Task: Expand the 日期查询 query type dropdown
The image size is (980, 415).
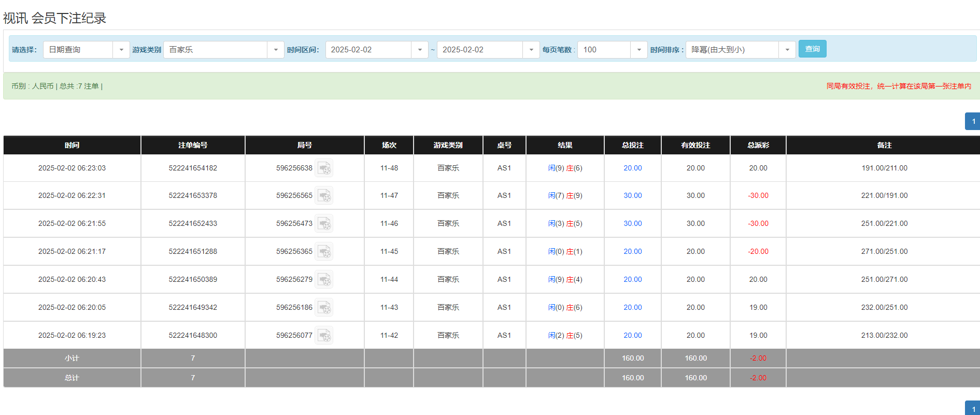Action: pos(121,50)
